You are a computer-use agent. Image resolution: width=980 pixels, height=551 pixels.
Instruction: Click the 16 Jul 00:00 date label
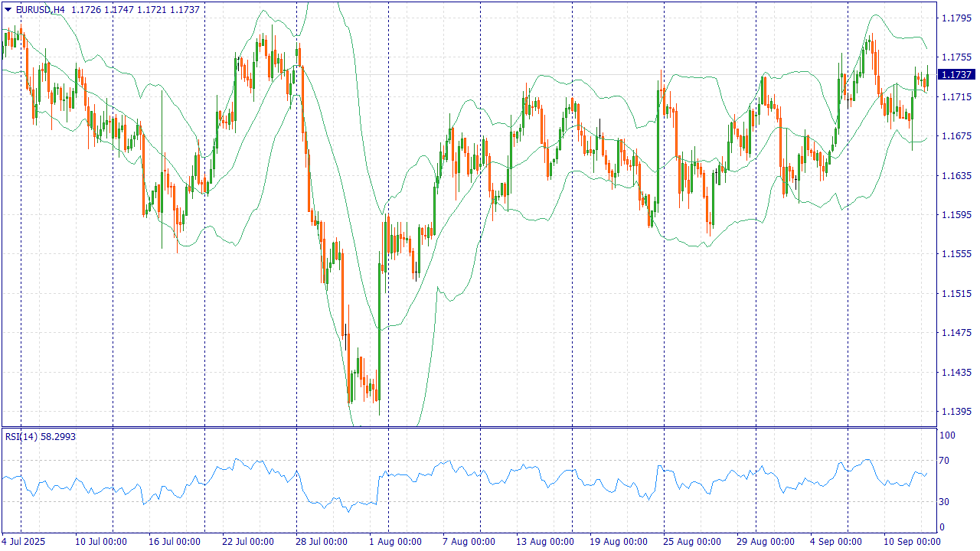pyautogui.click(x=175, y=542)
